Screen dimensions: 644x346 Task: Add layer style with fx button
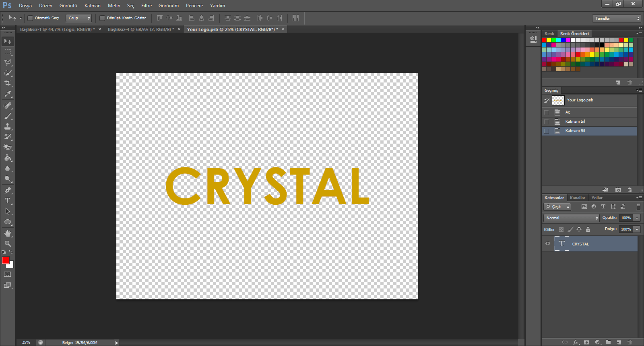pyautogui.click(x=576, y=342)
